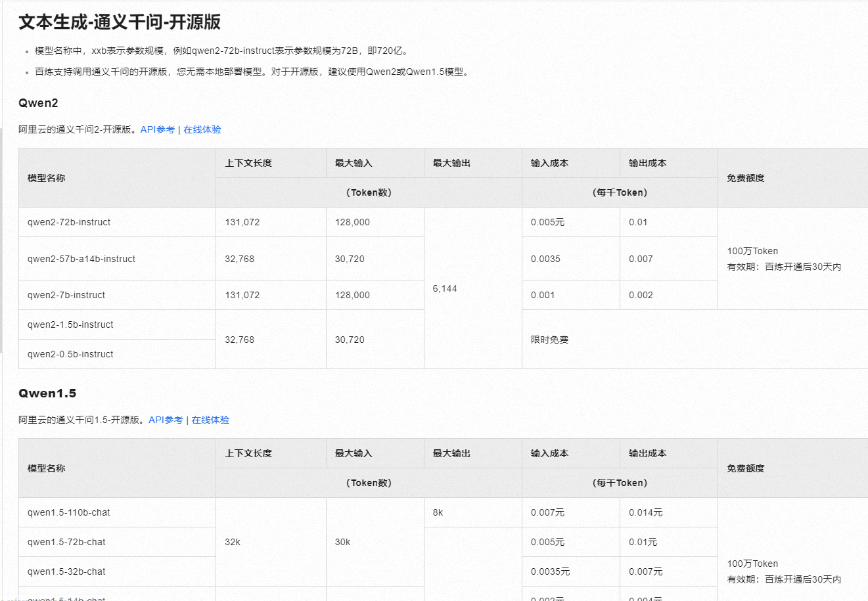
Task: Click the text 阿里云的通义千问2-开源版
Action: coord(79,129)
